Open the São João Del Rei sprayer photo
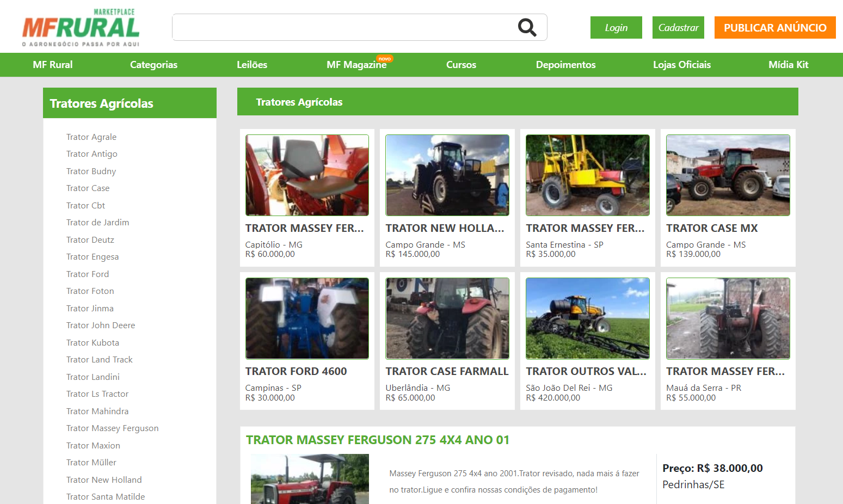Screen dimensions: 843x504 click(587, 318)
